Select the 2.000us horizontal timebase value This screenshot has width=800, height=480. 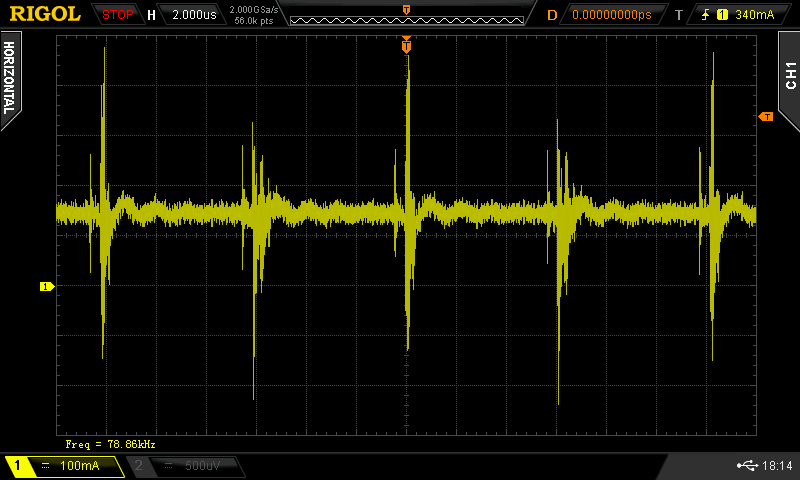click(194, 15)
